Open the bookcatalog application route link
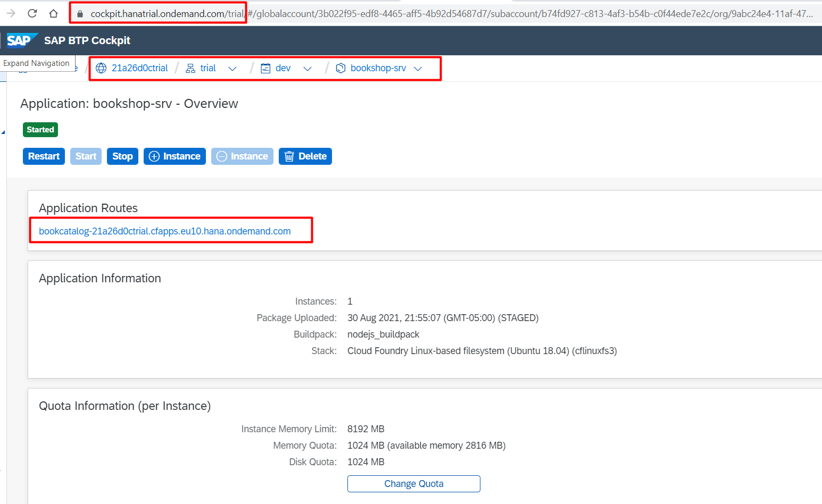Viewport: 822px width, 504px height. (x=165, y=231)
